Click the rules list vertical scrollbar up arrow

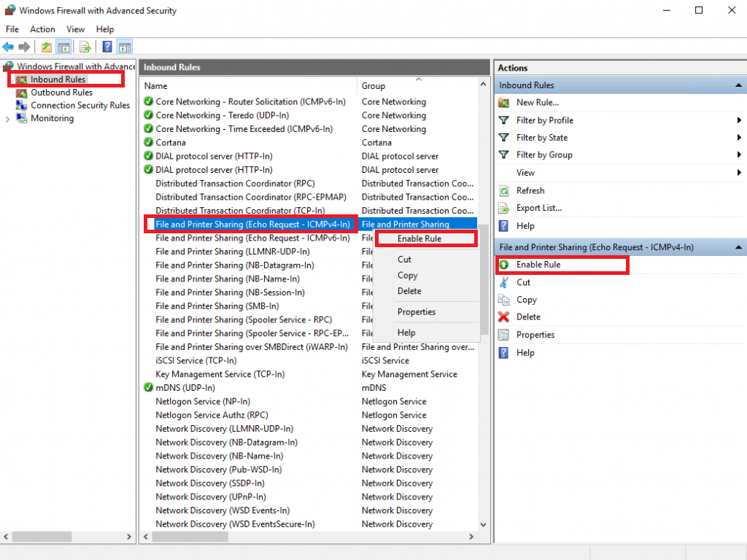pyautogui.click(x=483, y=85)
